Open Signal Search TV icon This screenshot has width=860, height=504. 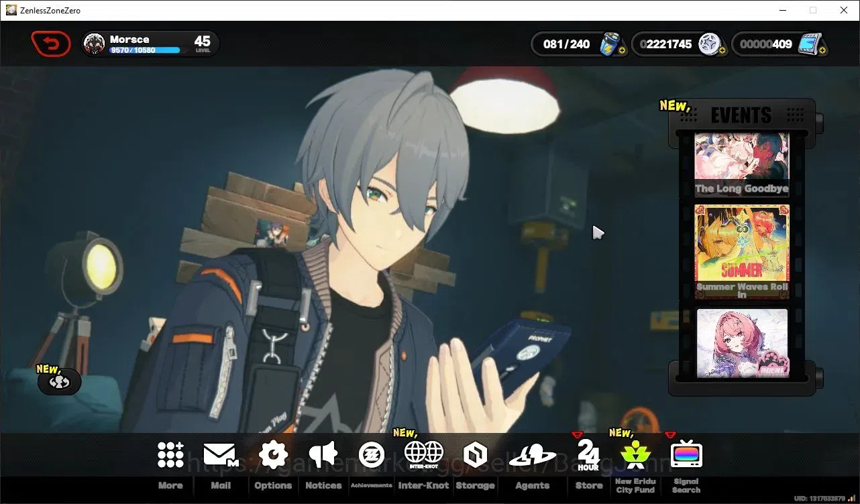pyautogui.click(x=686, y=454)
